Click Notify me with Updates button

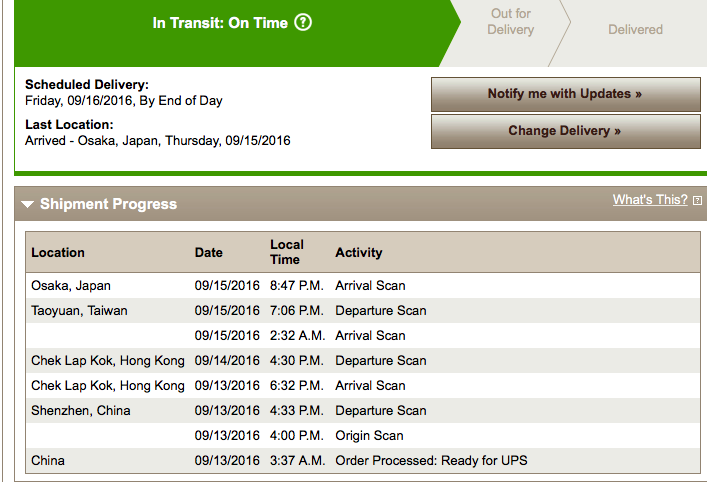pos(565,94)
